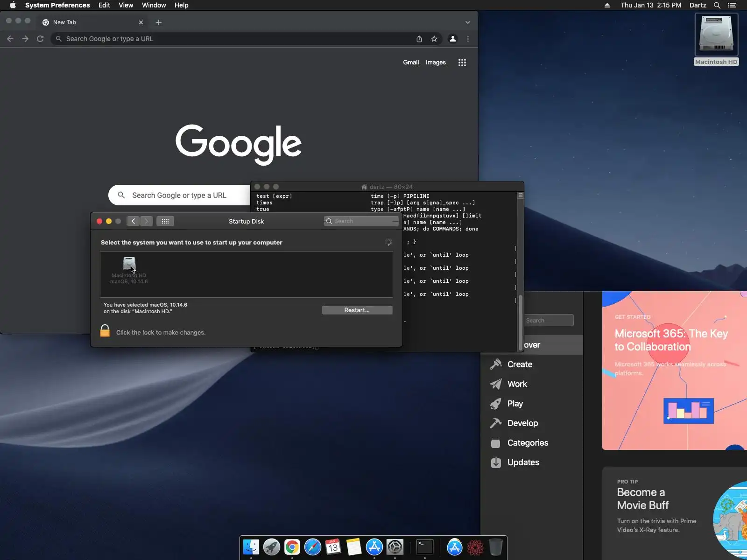Focus the Startup Disk search field
Screen dimensions: 747x560
click(x=361, y=221)
